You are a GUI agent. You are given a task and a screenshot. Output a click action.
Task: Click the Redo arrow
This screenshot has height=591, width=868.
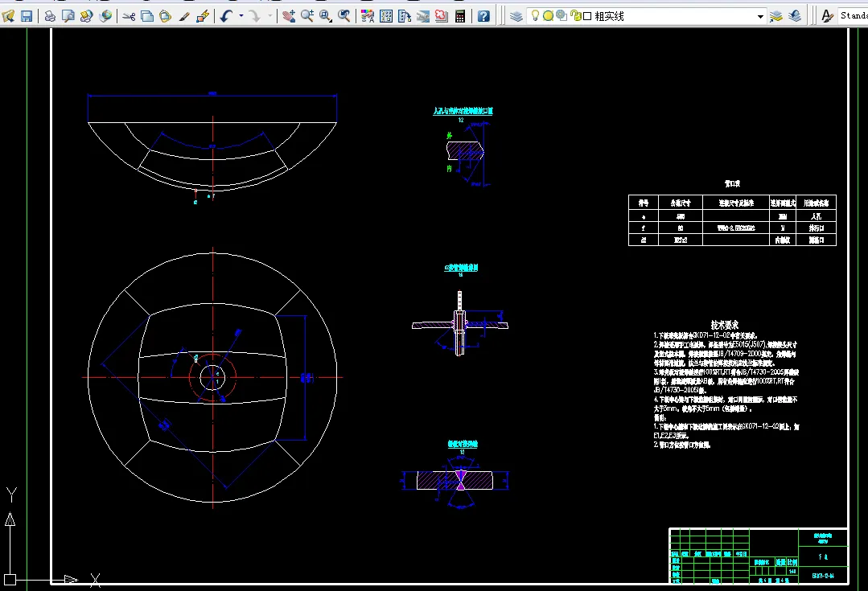coord(255,16)
